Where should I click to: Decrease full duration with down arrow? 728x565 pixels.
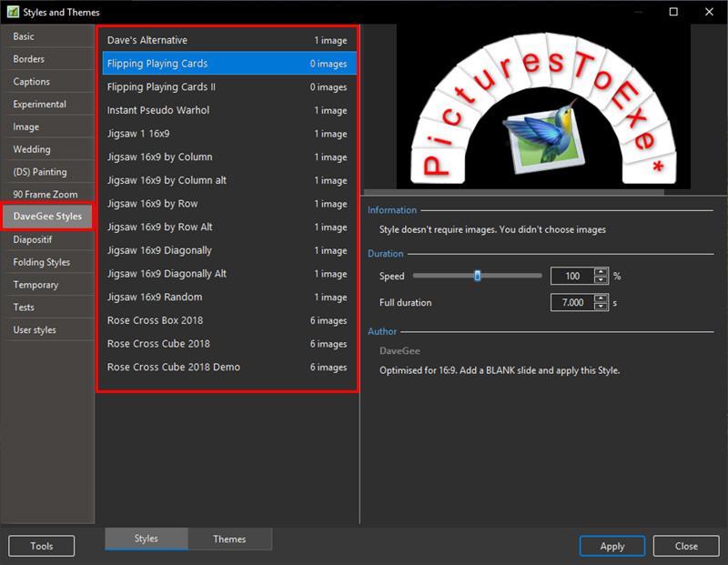click(601, 306)
